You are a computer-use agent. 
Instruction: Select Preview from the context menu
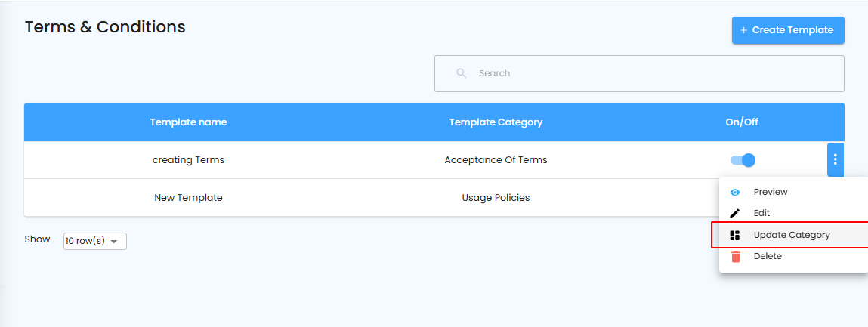pyautogui.click(x=771, y=193)
